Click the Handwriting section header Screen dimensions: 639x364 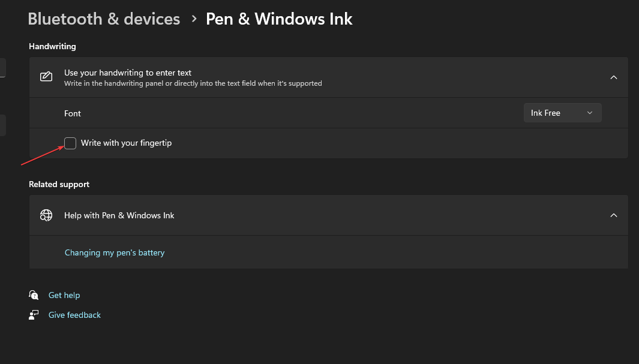[x=52, y=46]
